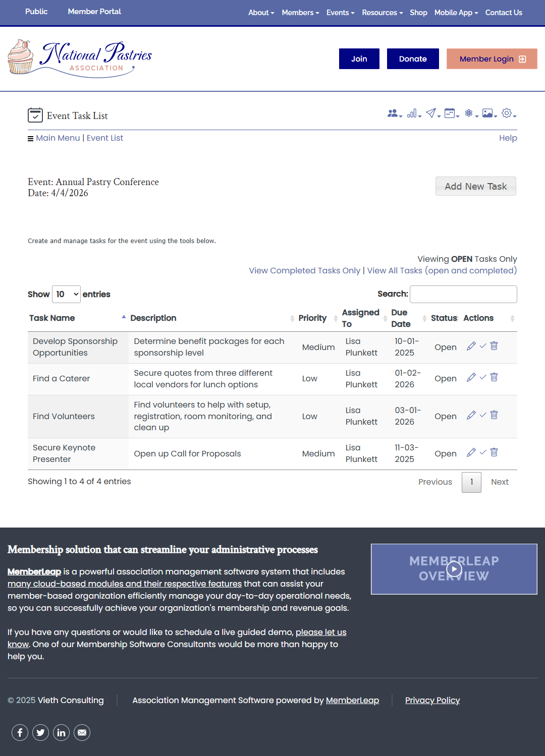Open the Twitter footer icon
Image resolution: width=545 pixels, height=756 pixels.
coord(40,732)
